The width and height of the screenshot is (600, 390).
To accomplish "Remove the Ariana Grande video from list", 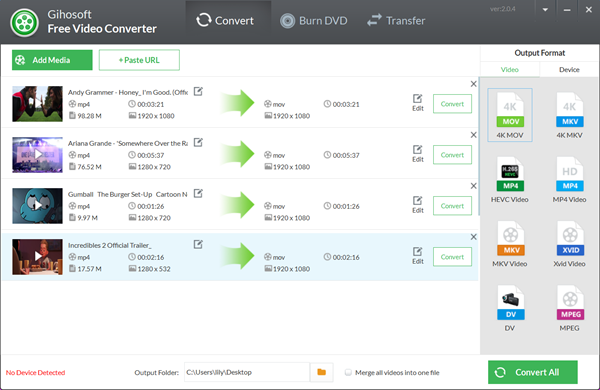I will pyautogui.click(x=473, y=135).
